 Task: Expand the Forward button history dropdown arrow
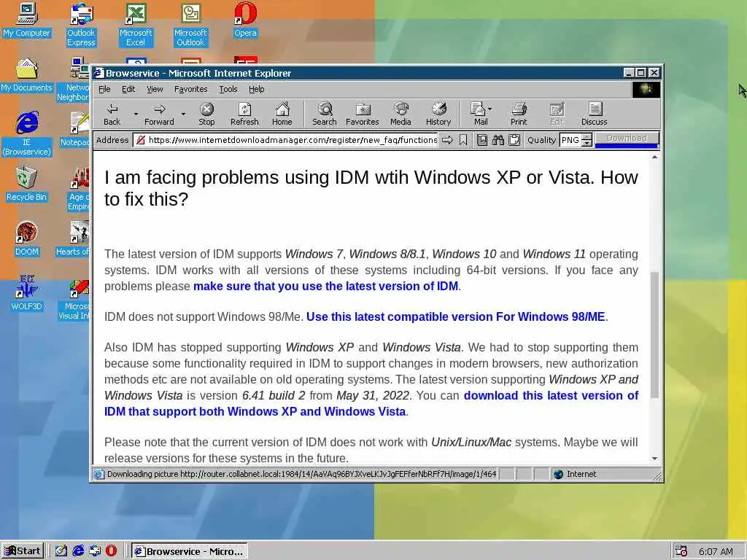[183, 114]
